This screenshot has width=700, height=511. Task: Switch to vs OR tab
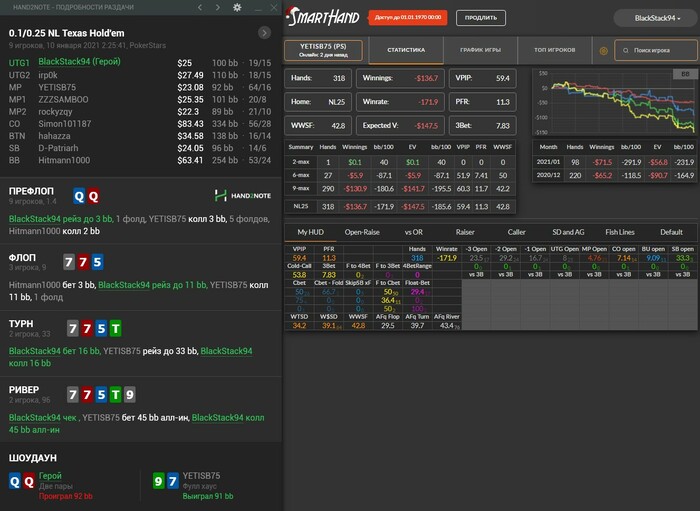[413, 232]
